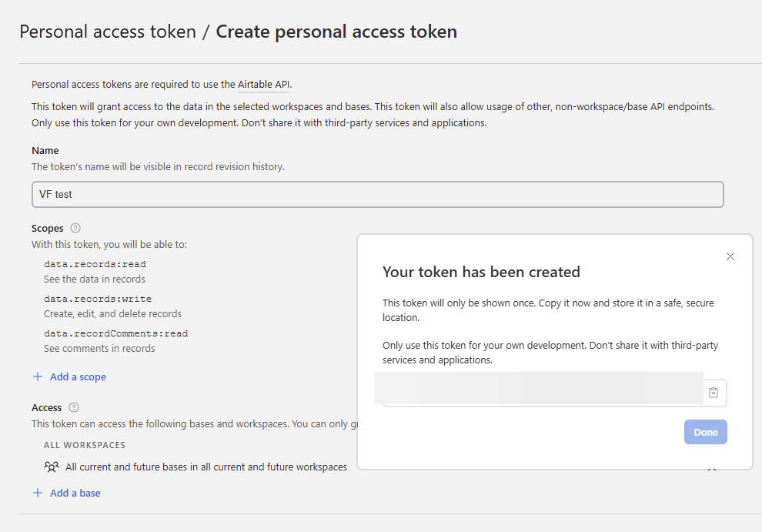Select the data.recordComments:read scope text

click(x=115, y=333)
